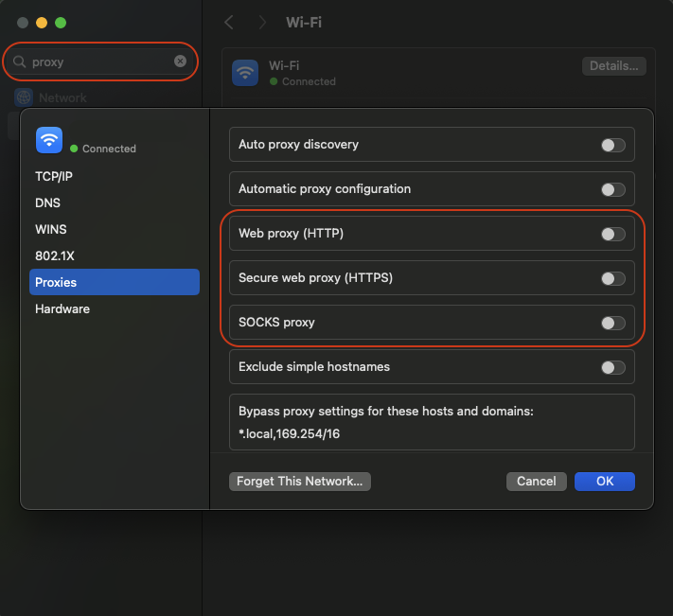Select the Hardware tab
The height and width of the screenshot is (616, 673).
[62, 308]
